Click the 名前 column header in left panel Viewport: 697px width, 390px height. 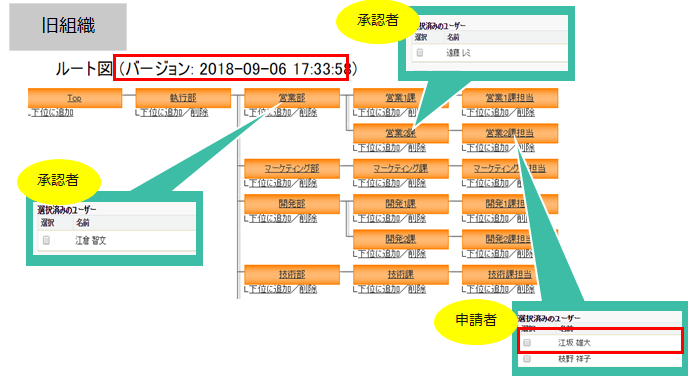point(83,222)
